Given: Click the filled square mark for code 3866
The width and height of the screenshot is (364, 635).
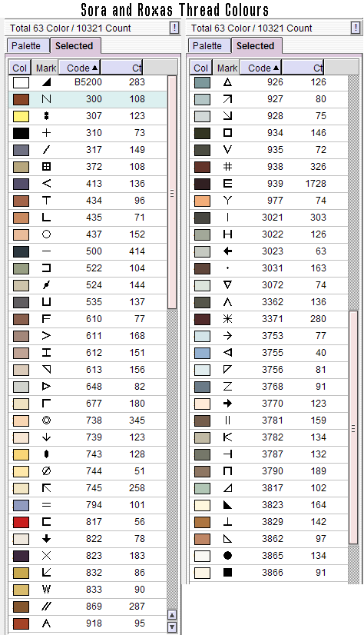Looking at the screenshot, I should 228,573.
